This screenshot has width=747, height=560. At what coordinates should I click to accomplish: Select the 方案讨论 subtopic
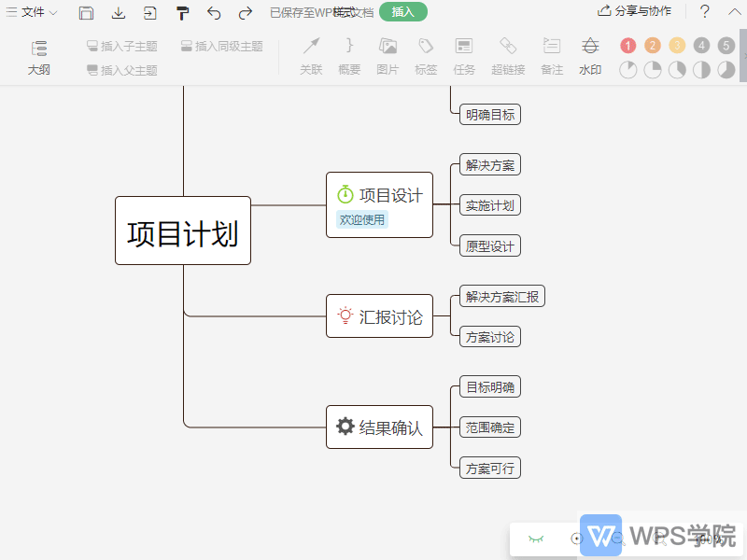click(489, 337)
